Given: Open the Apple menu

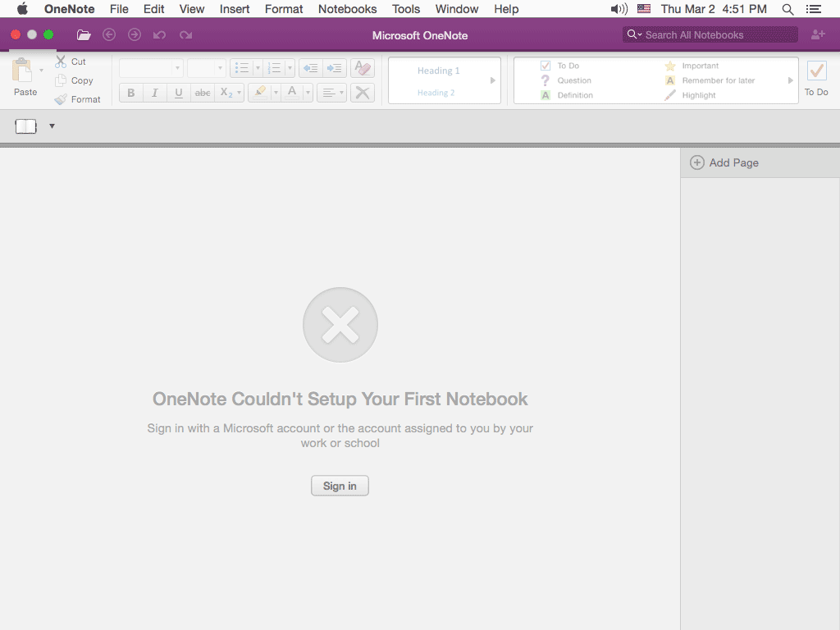Looking at the screenshot, I should click(22, 8).
